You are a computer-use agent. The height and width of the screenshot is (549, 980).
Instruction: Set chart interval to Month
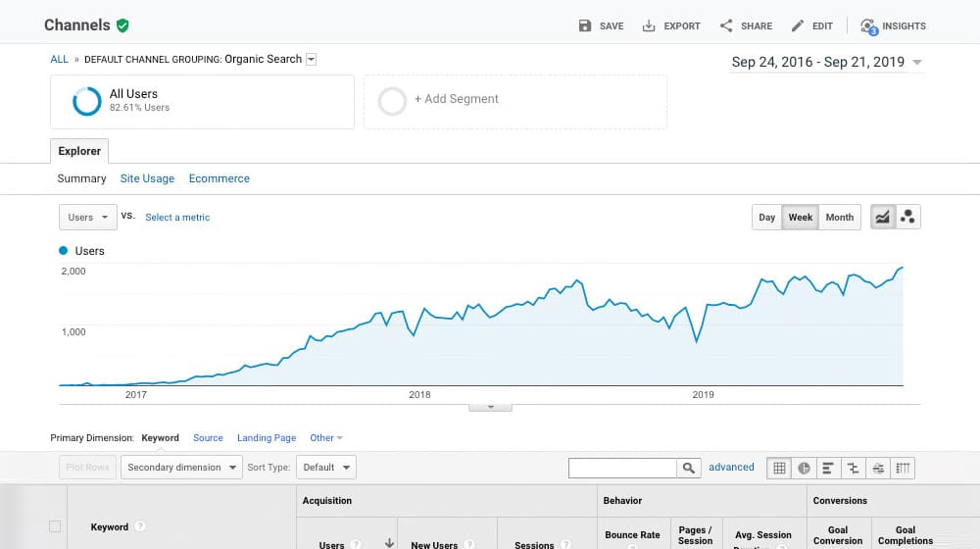pyautogui.click(x=839, y=218)
